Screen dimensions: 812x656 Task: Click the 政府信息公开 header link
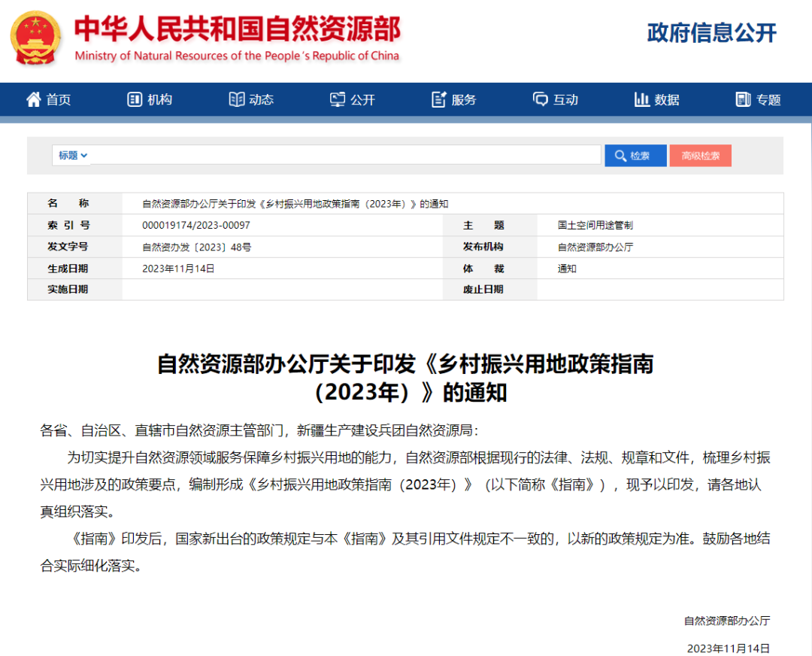point(711,33)
